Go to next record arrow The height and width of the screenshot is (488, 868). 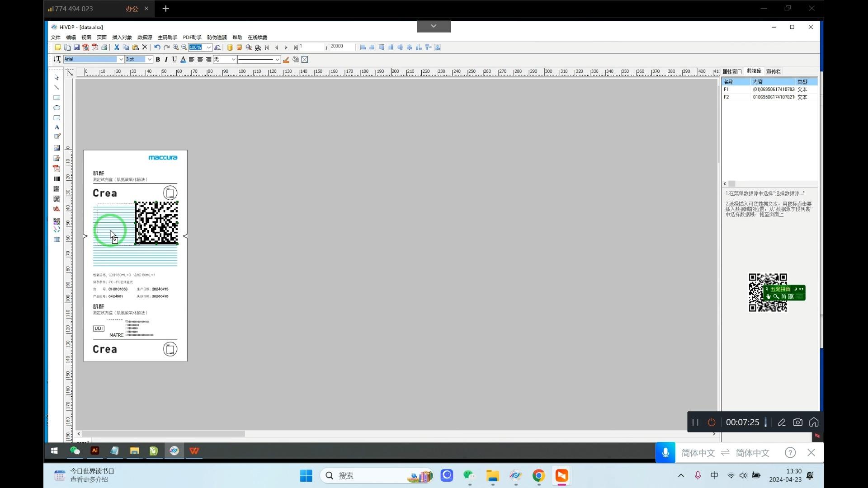pyautogui.click(x=286, y=47)
